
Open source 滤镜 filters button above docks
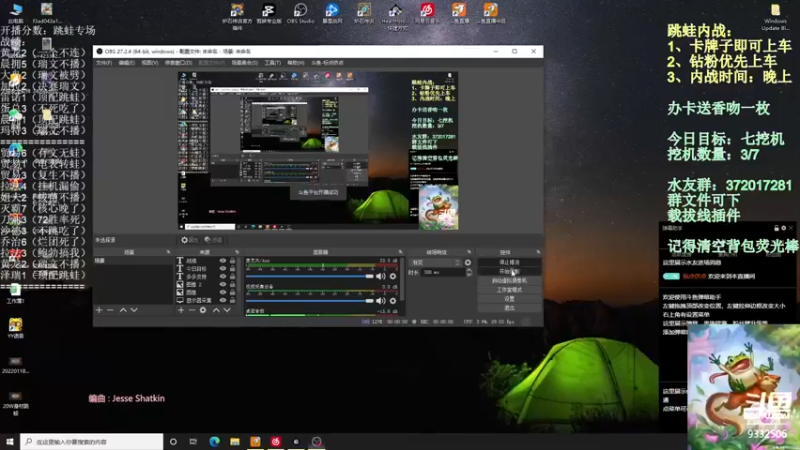pos(213,240)
